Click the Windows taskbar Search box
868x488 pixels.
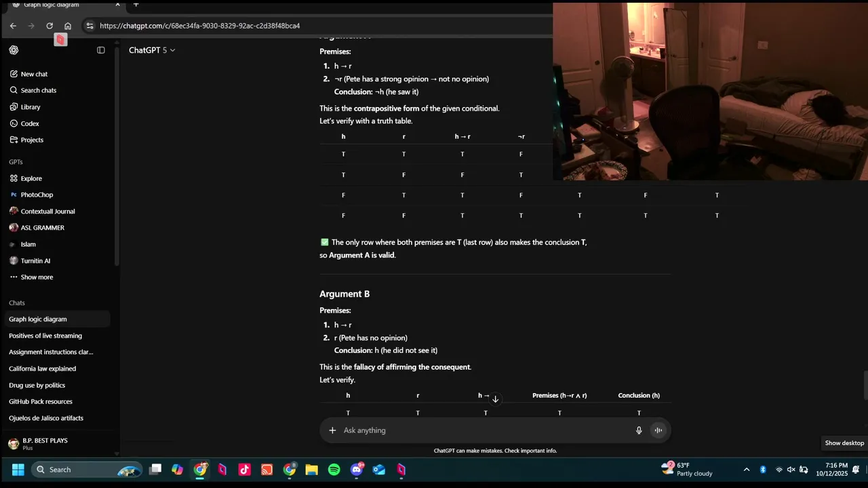tap(87, 469)
